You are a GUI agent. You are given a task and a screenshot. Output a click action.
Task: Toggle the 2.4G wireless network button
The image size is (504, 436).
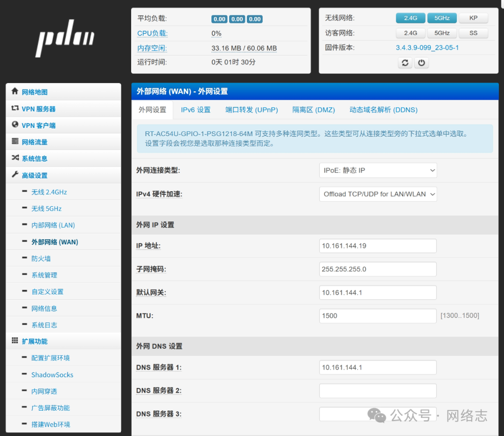(410, 18)
